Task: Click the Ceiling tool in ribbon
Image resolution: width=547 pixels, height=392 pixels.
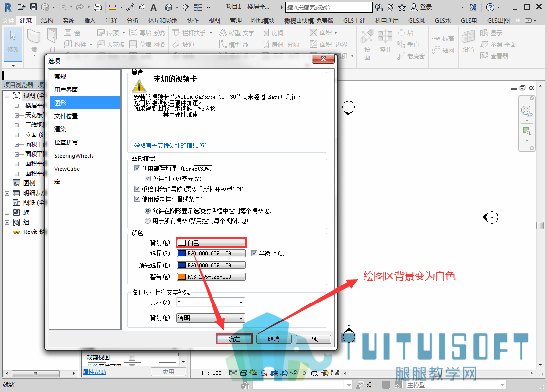Action: [x=110, y=44]
